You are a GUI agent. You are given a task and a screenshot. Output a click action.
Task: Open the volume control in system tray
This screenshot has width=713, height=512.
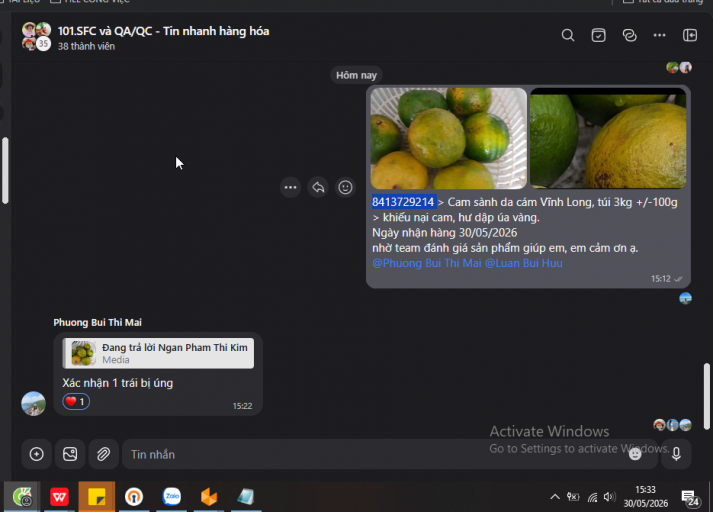pyautogui.click(x=609, y=497)
